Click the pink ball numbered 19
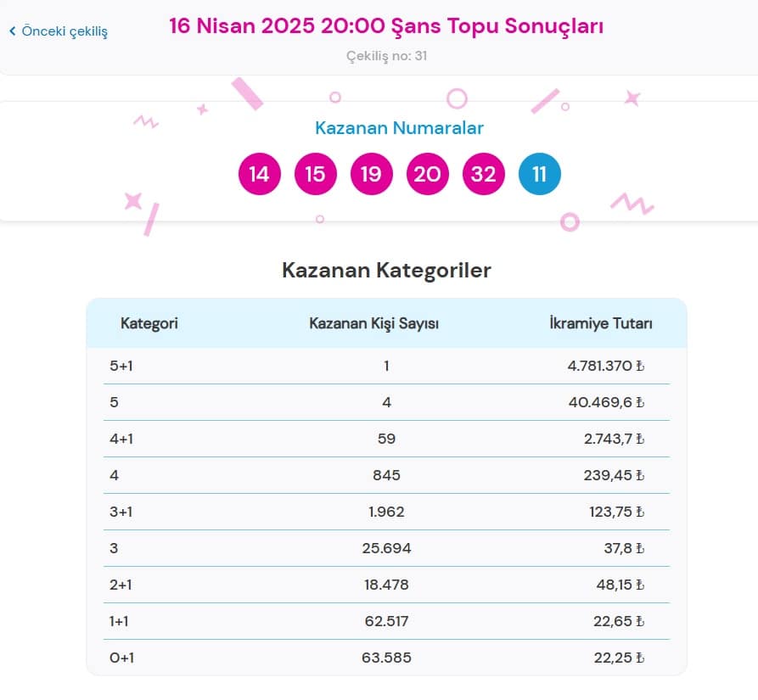This screenshot has width=758, height=700. coord(371,174)
